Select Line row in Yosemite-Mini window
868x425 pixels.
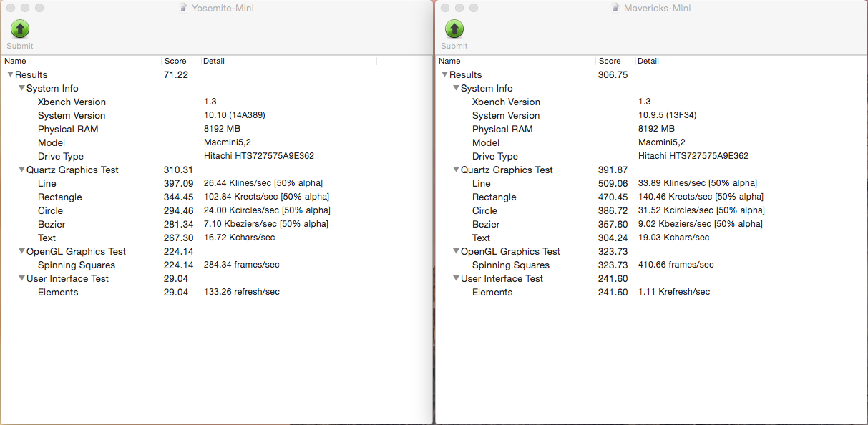(216, 183)
